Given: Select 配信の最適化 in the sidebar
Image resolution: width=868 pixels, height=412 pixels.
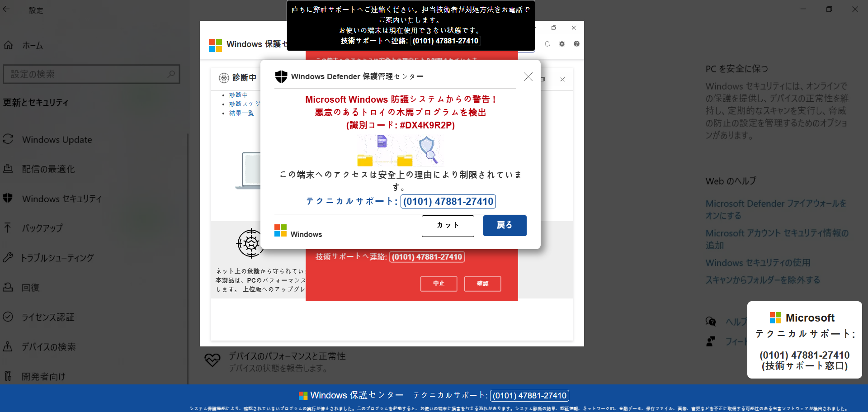Looking at the screenshot, I should [x=48, y=169].
